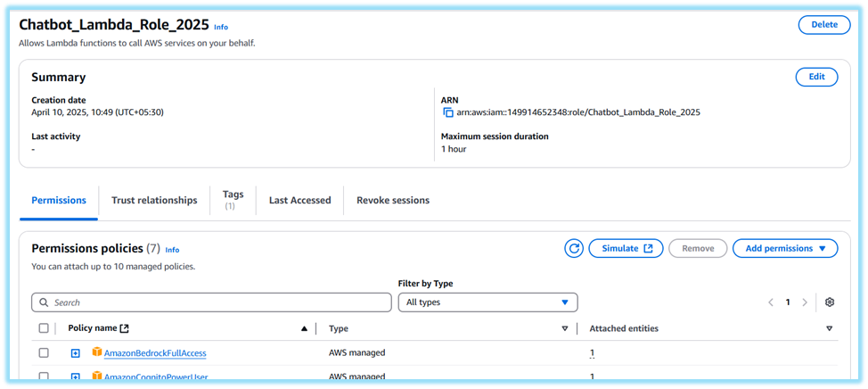The image size is (868, 389).
Task: Click the search magnifier icon
Action: [44, 302]
